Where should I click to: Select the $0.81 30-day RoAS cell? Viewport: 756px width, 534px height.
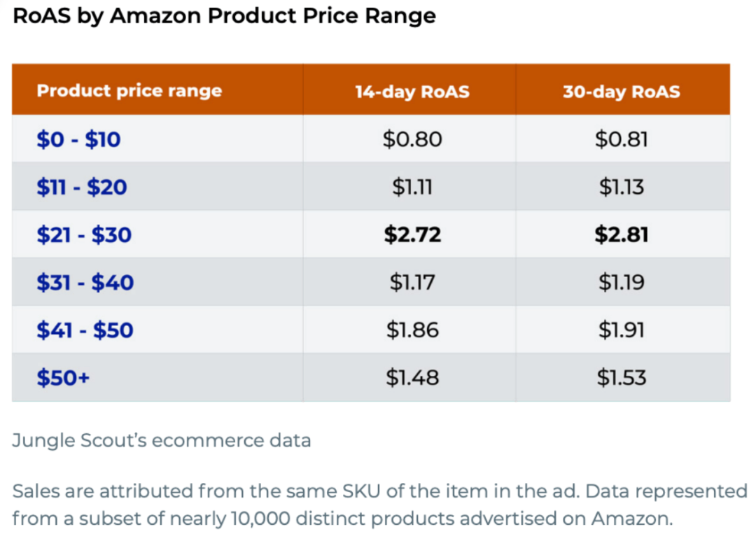coord(621,139)
